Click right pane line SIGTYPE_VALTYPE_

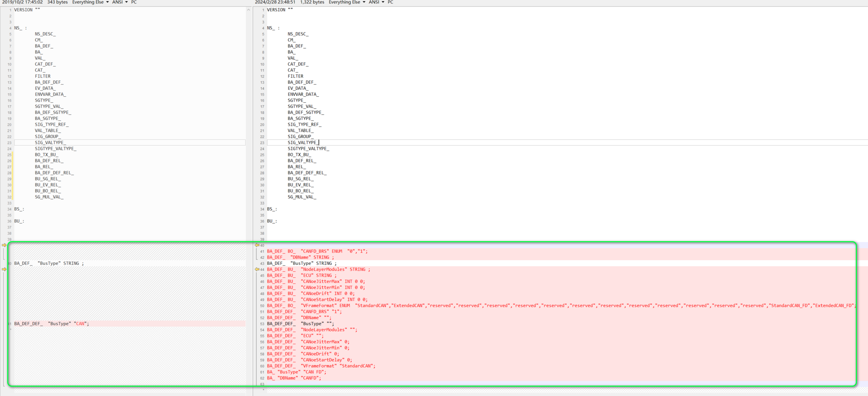[x=308, y=149]
